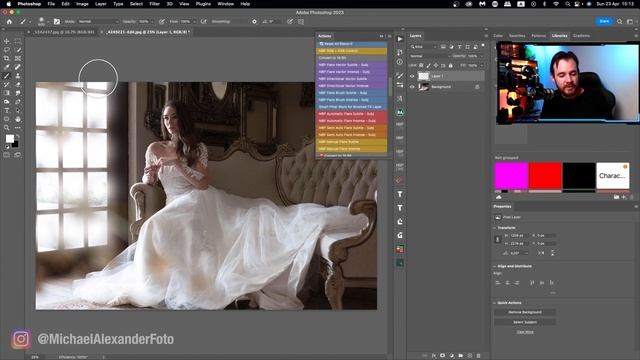Image resolution: width=640 pixels, height=360 pixels.
Task: Toggle airbrush build-up in options bar
Action: click(x=203, y=21)
